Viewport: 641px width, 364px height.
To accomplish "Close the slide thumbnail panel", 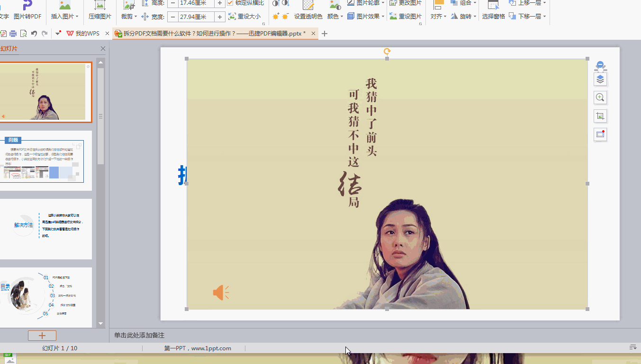I will point(103,49).
